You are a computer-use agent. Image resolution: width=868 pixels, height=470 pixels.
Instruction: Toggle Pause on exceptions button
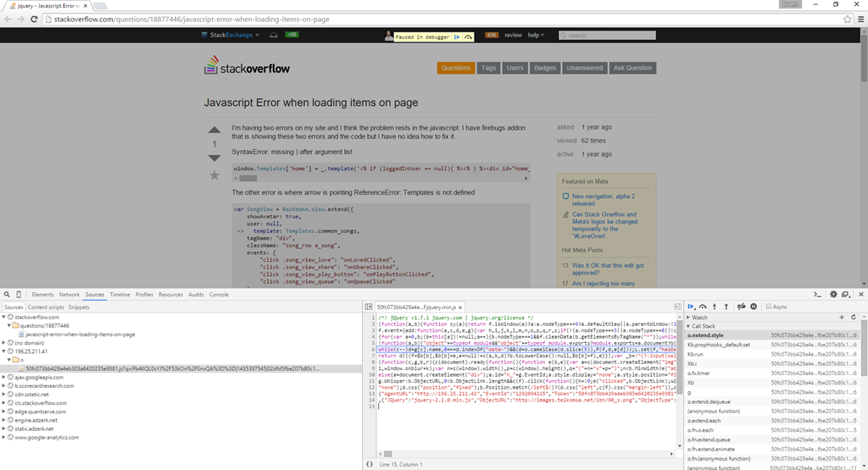[754, 307]
